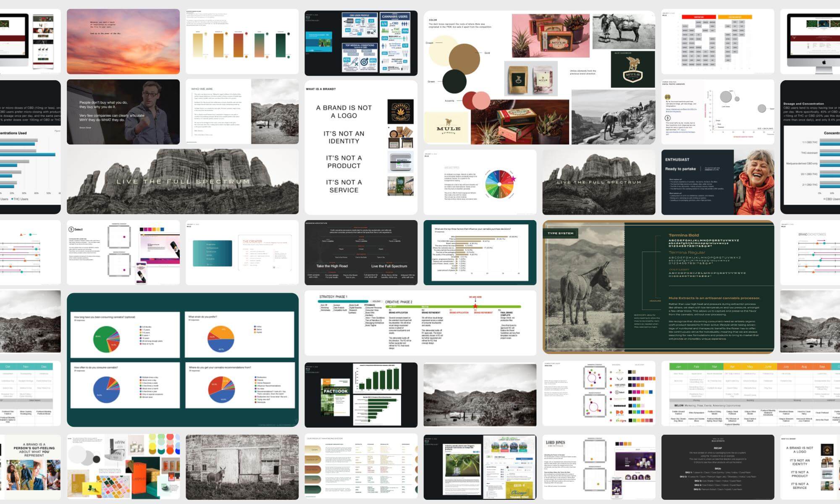The width and height of the screenshot is (840, 504).
Task: Open the Factbook green bar chart slide
Action: (x=361, y=394)
